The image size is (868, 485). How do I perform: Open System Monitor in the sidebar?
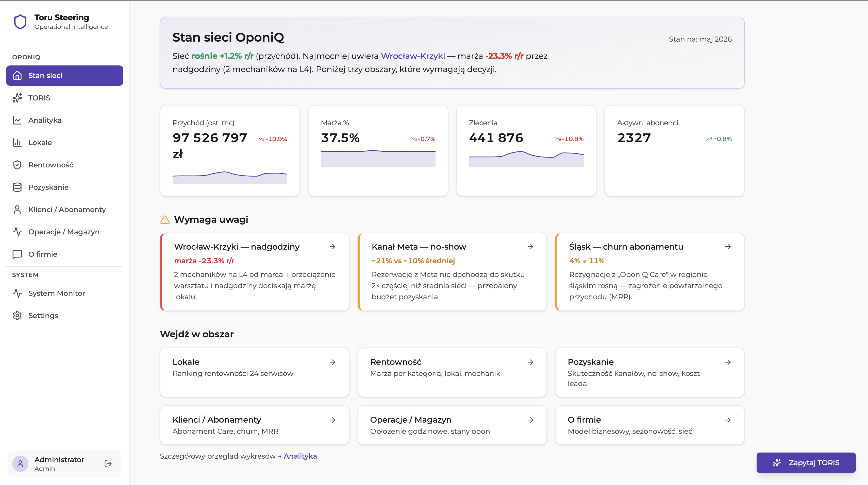point(65,293)
